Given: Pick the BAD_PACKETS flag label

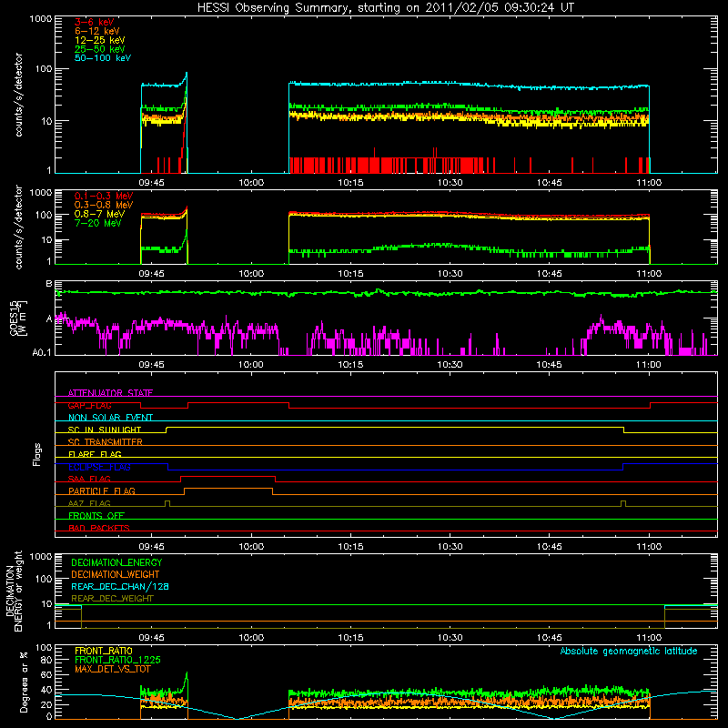Looking at the screenshot, I should click(x=99, y=528).
